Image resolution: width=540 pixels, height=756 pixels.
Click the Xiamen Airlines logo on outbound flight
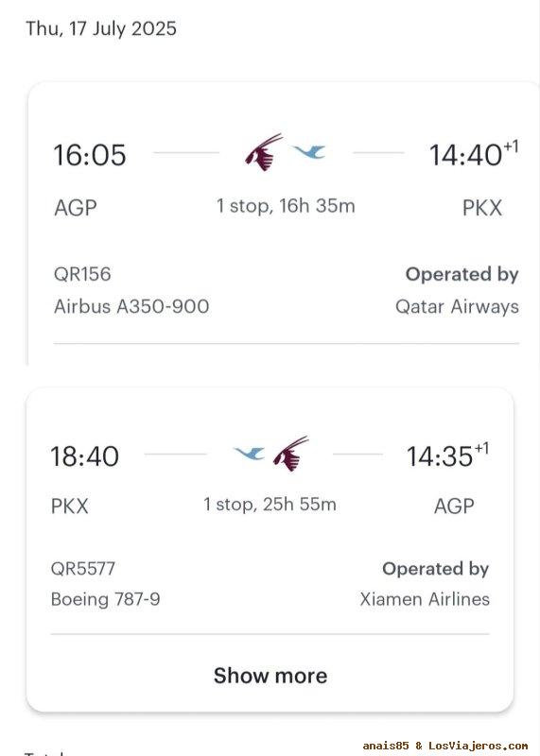309,151
